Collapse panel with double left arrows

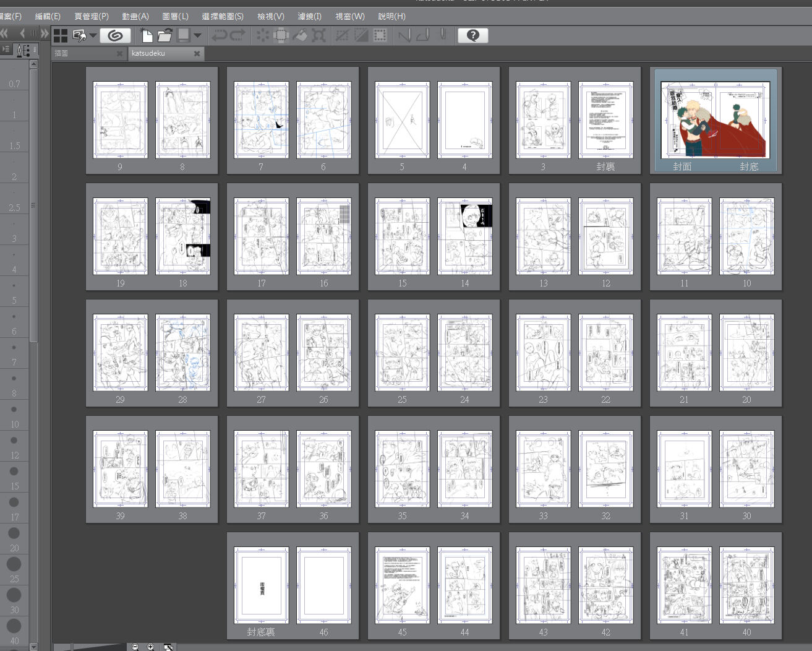(x=4, y=33)
